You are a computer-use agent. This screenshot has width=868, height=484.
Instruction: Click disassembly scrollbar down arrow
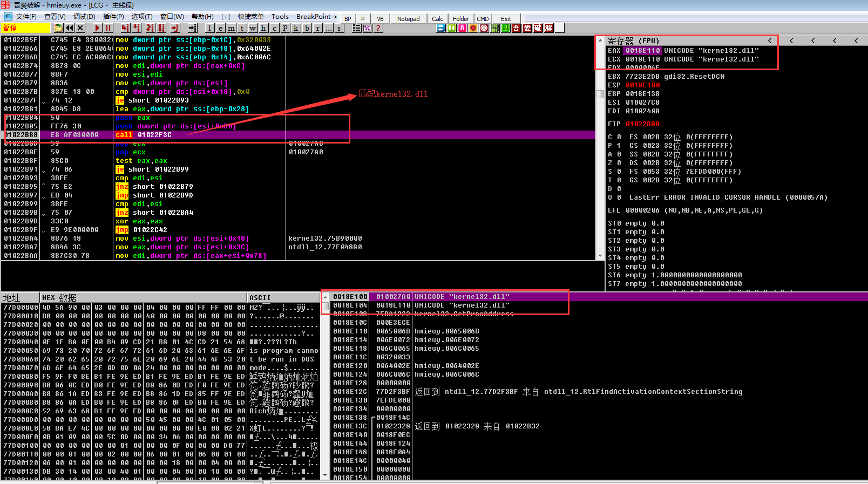tap(600, 256)
